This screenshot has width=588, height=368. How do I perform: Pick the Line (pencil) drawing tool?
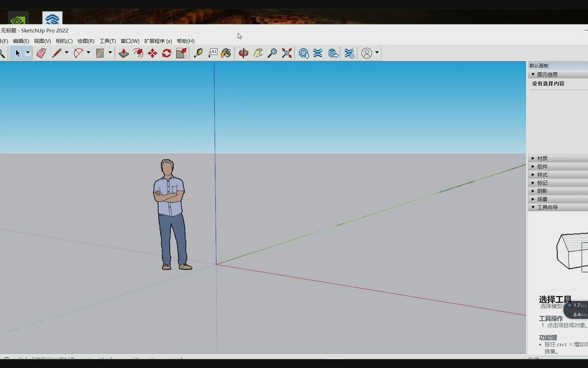click(x=57, y=53)
